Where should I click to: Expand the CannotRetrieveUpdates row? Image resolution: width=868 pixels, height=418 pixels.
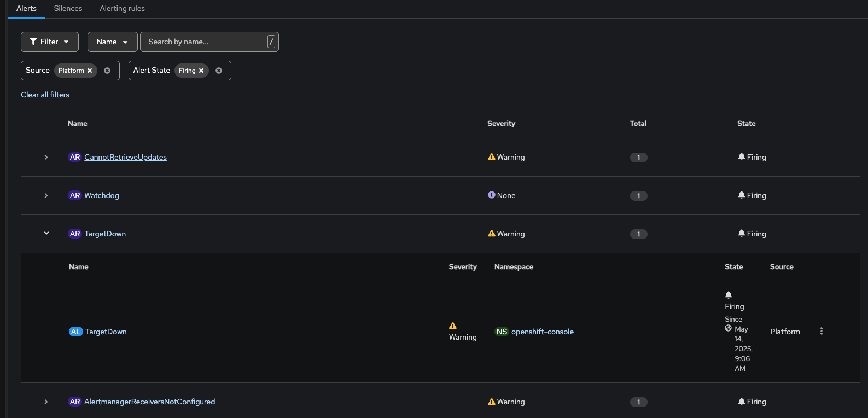tap(46, 158)
